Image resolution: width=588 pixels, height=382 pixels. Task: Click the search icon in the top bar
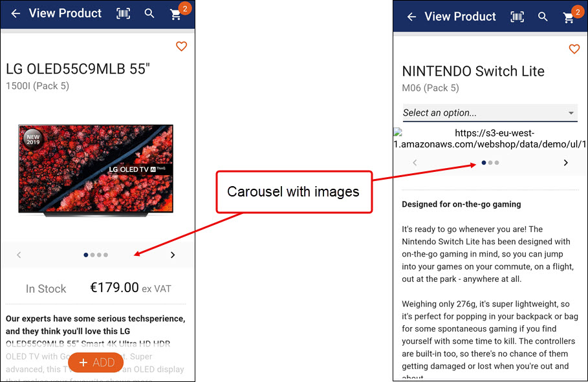click(149, 13)
